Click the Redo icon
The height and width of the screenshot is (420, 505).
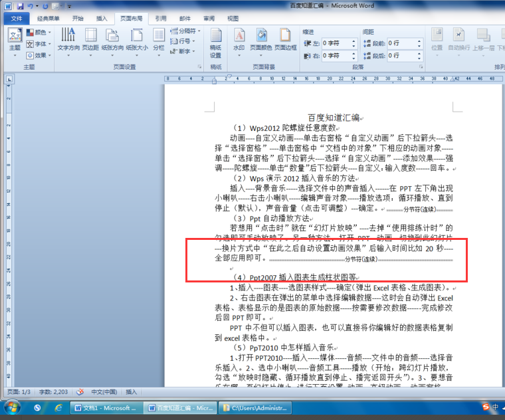pos(45,6)
